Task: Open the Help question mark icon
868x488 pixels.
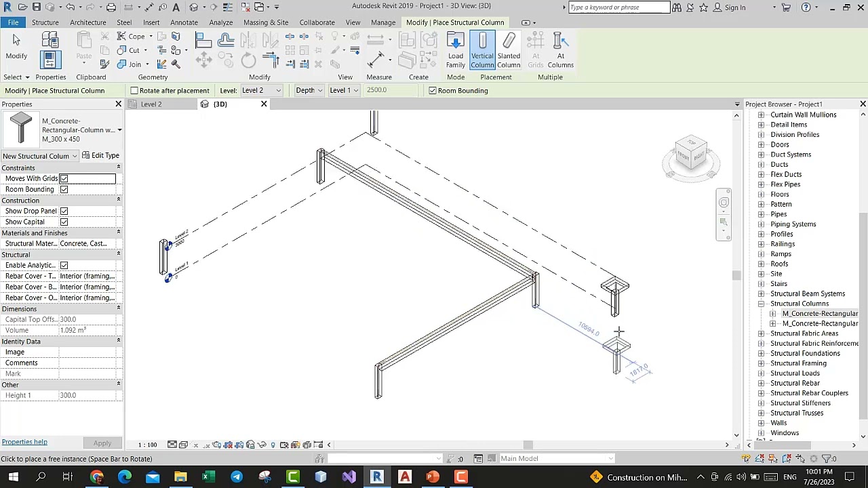Action: click(806, 7)
